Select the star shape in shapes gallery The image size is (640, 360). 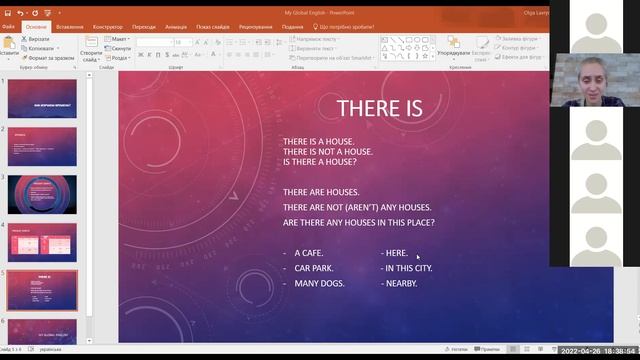coord(425,56)
